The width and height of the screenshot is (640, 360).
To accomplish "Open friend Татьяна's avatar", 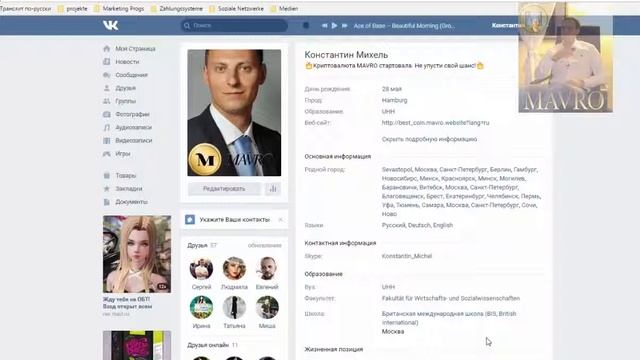I will (234, 307).
